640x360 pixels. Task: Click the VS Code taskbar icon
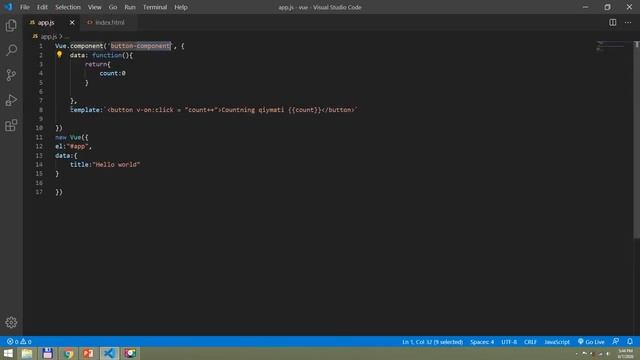[109, 353]
